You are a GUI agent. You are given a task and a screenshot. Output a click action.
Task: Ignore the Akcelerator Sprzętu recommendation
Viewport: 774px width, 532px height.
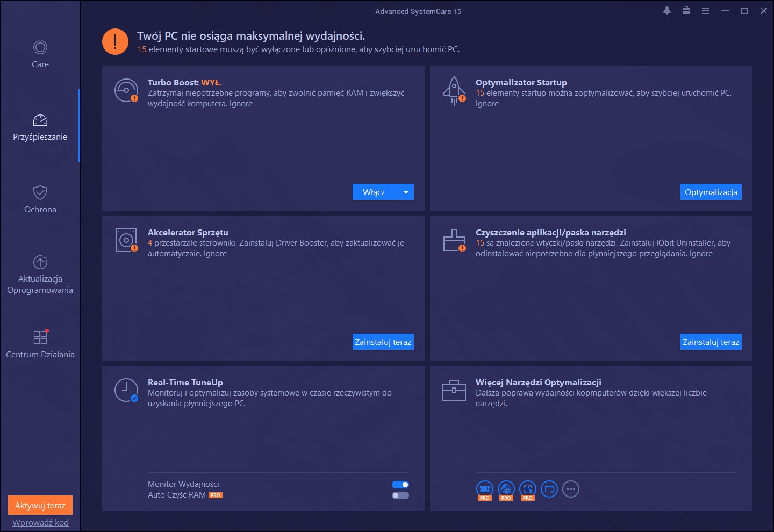pos(215,254)
